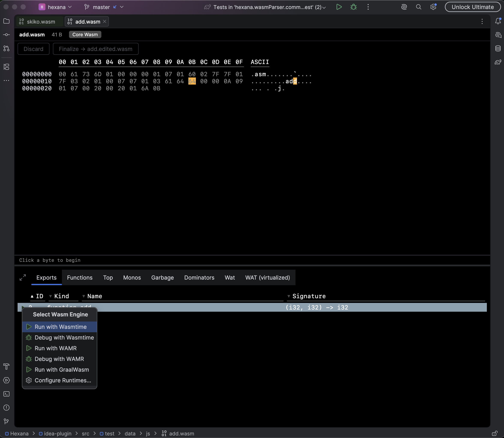This screenshot has height=438, width=504.
Task: Open the Pull Requests tool window icon
Action: tap(7, 48)
